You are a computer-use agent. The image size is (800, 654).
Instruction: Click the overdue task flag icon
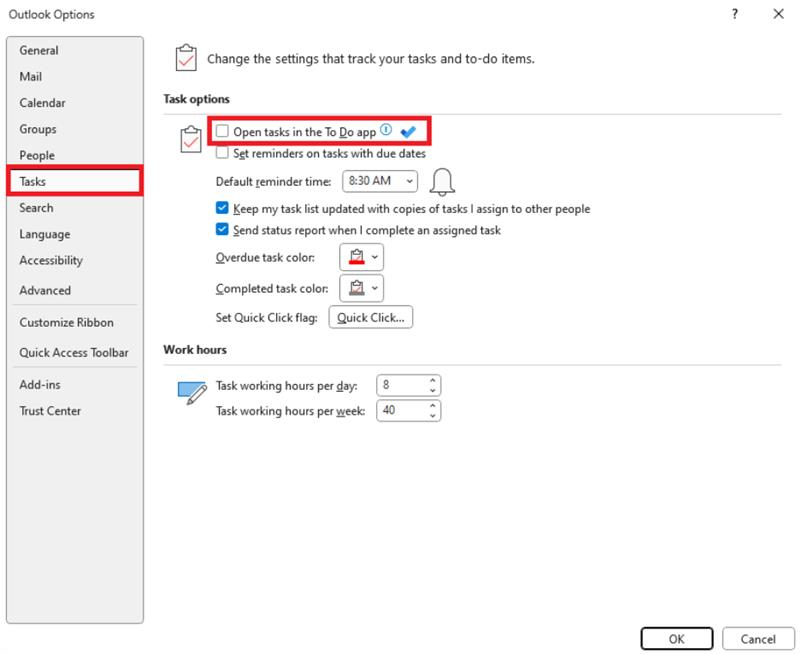click(x=356, y=256)
